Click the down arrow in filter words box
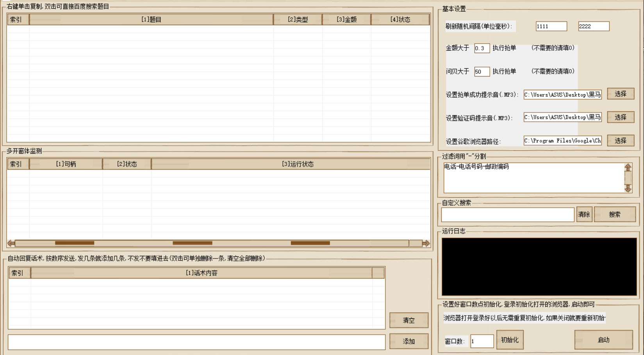644x355 pixels. (628, 189)
